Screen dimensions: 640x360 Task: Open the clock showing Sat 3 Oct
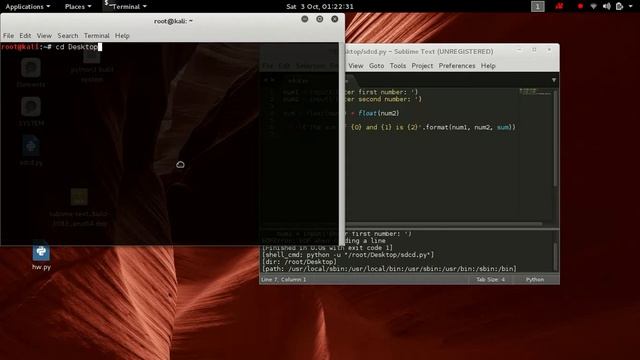pyautogui.click(x=320, y=7)
